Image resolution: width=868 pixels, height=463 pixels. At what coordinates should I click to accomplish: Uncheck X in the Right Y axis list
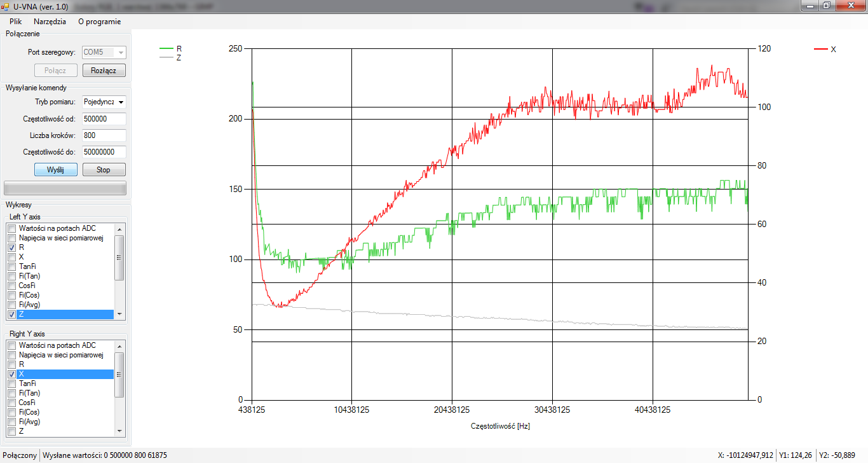[x=11, y=374]
